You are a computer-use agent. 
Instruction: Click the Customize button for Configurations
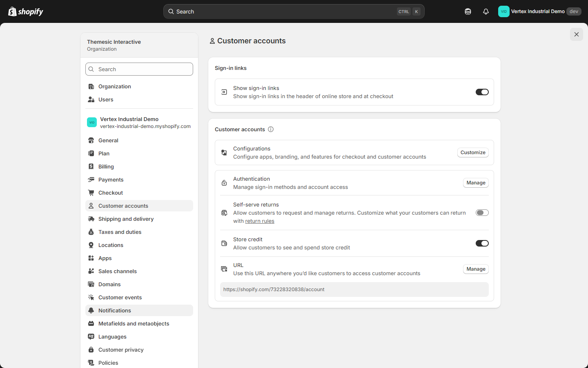473,153
